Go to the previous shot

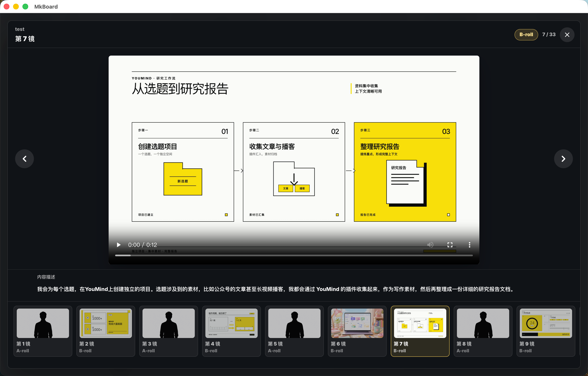24,159
